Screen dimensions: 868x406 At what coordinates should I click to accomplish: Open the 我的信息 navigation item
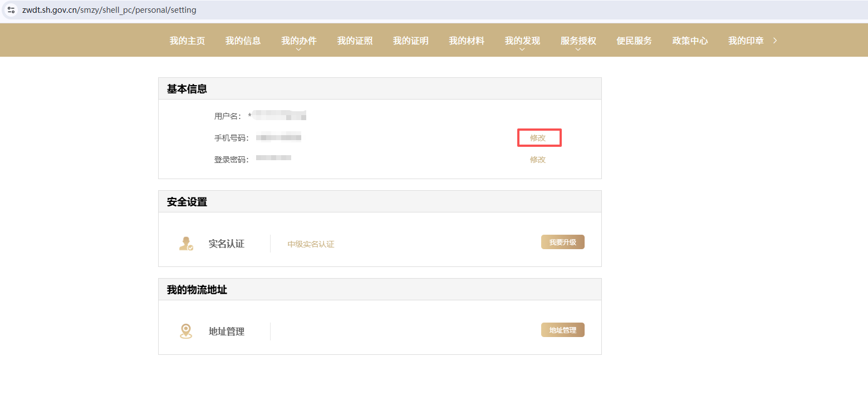(x=243, y=41)
